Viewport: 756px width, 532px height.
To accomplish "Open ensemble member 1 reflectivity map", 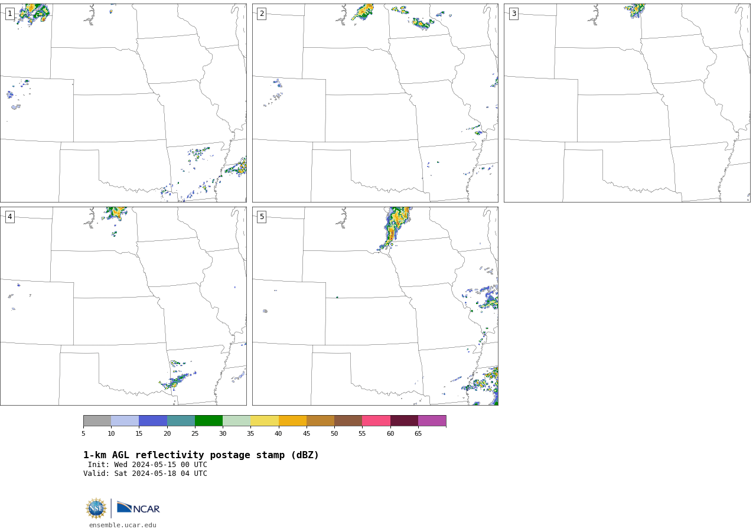I will point(123,103).
